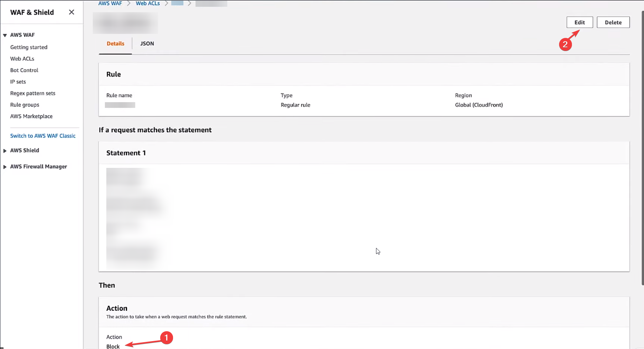The image size is (644, 349).
Task: Go to Web ACLs in sidebar
Action: pyautogui.click(x=22, y=59)
